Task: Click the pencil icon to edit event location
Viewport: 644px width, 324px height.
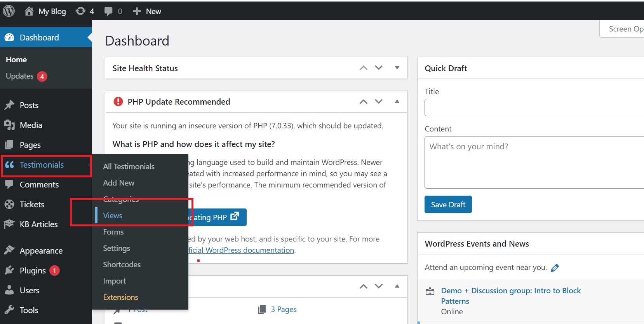Action: click(555, 268)
